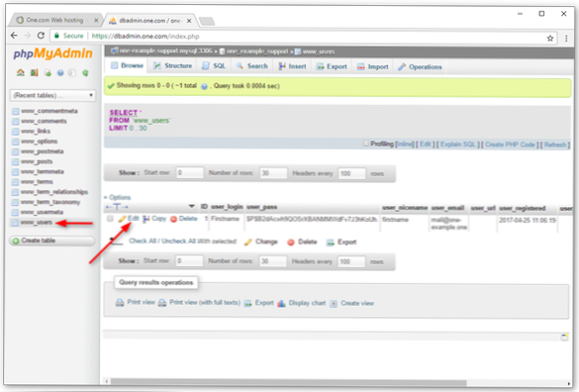Open the SQL tab
Screen dimensions: 579x392
[214, 66]
